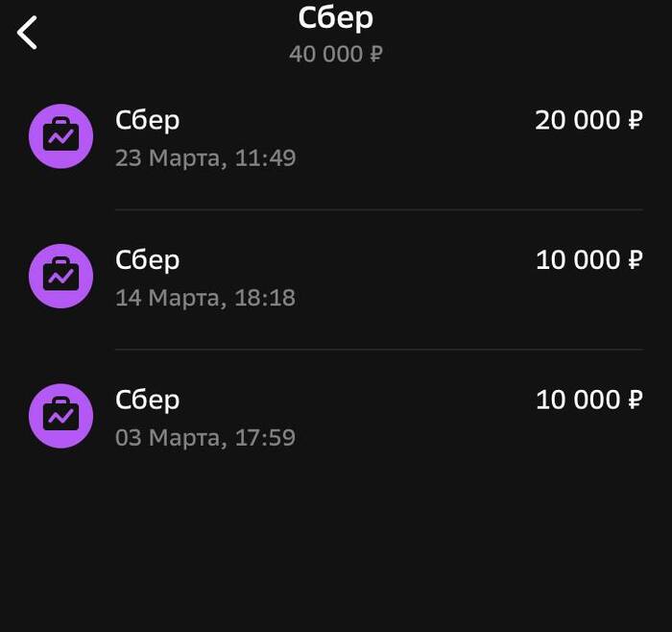The width and height of the screenshot is (672, 632).
Task: Click the divider below the 23 Марта entry
Action: tap(378, 209)
